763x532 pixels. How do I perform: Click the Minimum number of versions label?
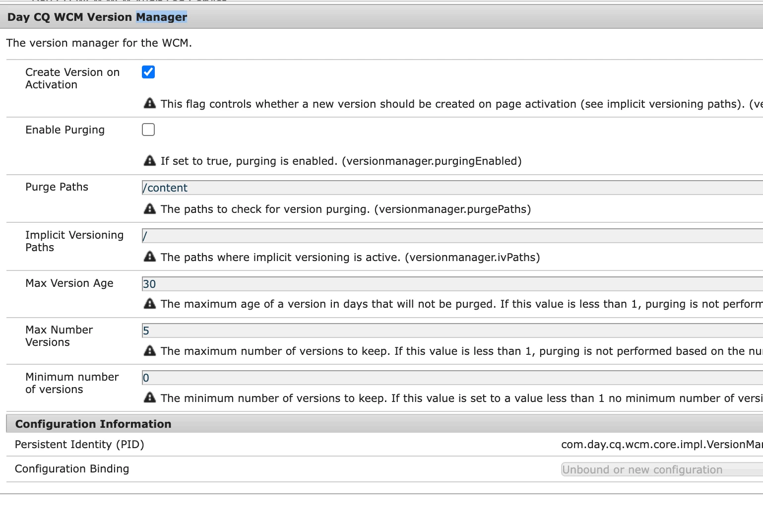[x=72, y=383]
